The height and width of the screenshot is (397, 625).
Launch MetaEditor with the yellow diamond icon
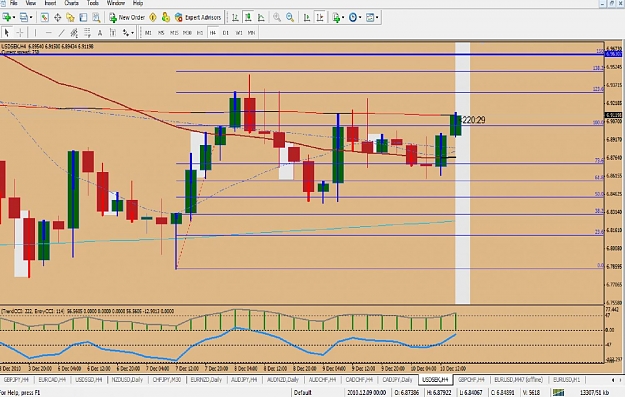tap(153, 17)
